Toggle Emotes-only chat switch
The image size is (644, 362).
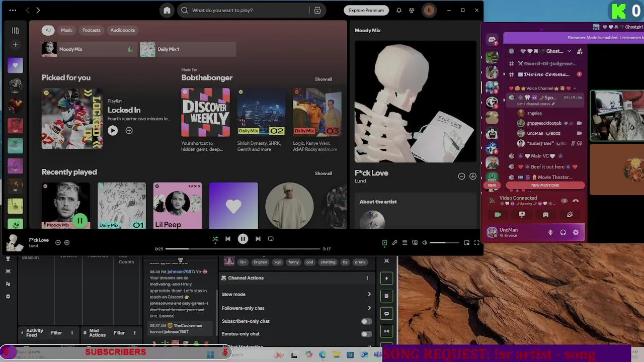click(x=366, y=334)
